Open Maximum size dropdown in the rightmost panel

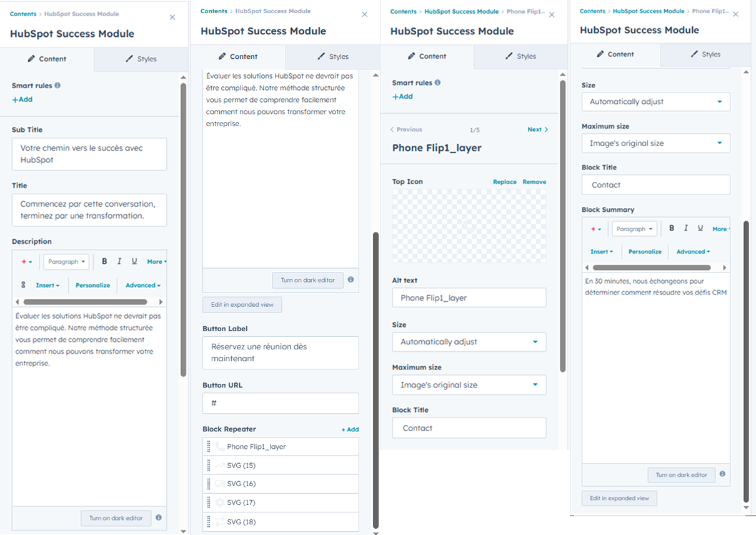tap(655, 143)
